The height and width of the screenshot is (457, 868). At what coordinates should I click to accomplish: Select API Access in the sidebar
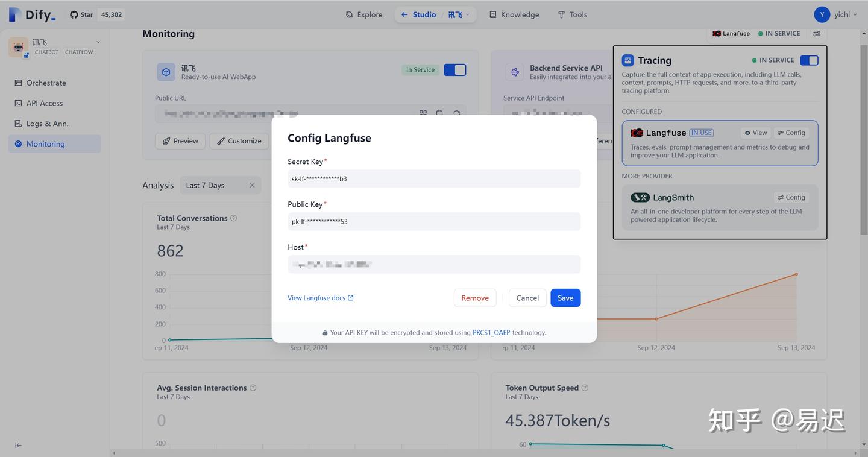point(55,103)
